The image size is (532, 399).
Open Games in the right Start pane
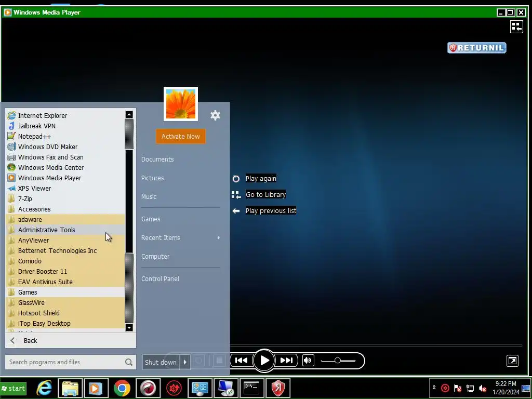tap(151, 219)
